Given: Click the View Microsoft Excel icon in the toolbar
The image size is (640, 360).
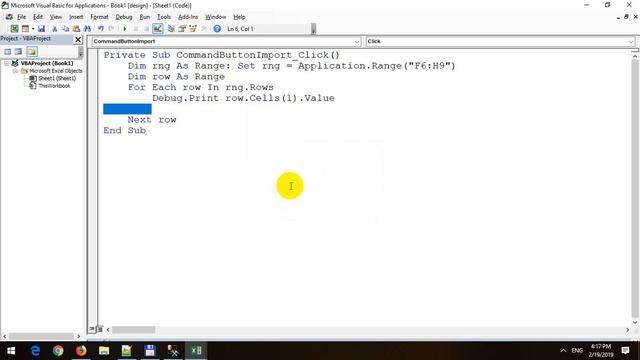Looking at the screenshot, I should click(x=14, y=29).
